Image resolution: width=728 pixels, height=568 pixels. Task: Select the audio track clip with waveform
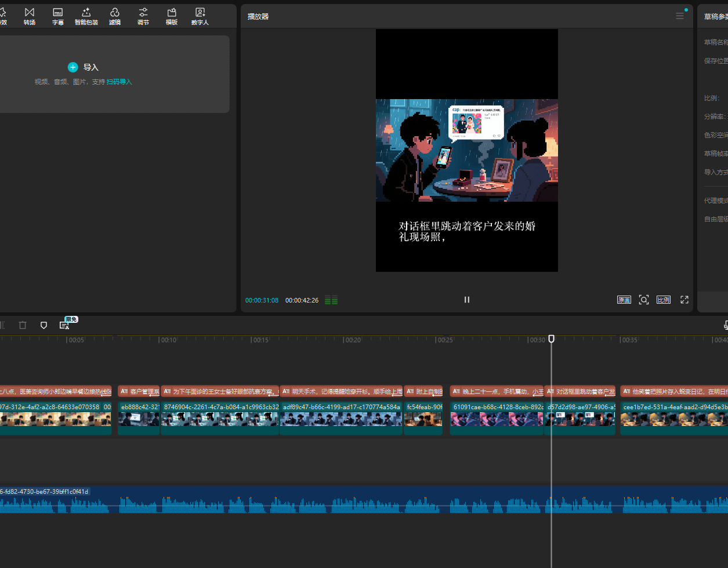364,500
